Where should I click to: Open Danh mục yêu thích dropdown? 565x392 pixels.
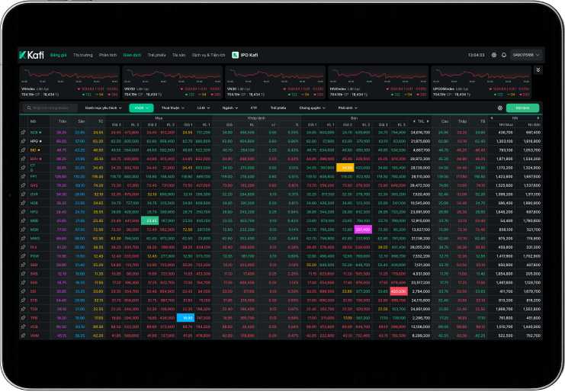104,108
